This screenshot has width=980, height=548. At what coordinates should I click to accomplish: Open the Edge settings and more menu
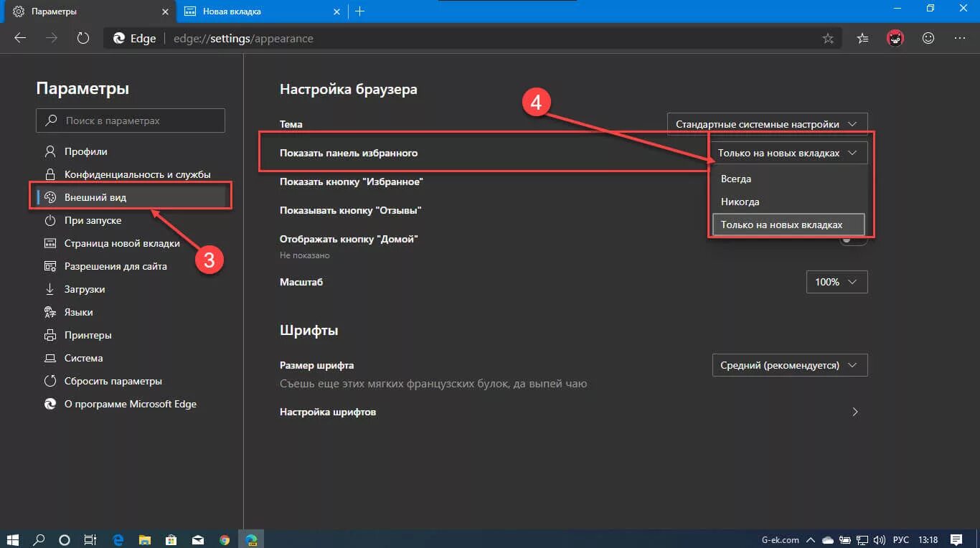pyautogui.click(x=960, y=39)
